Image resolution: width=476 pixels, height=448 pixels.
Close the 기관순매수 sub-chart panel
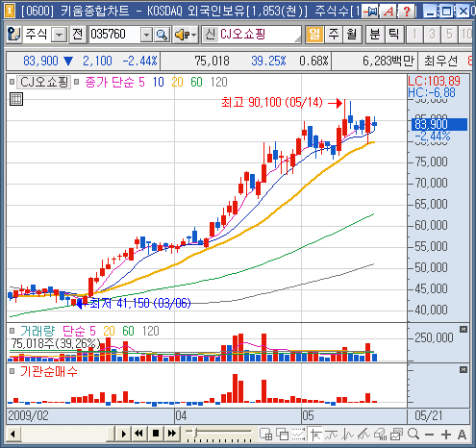coord(463,370)
